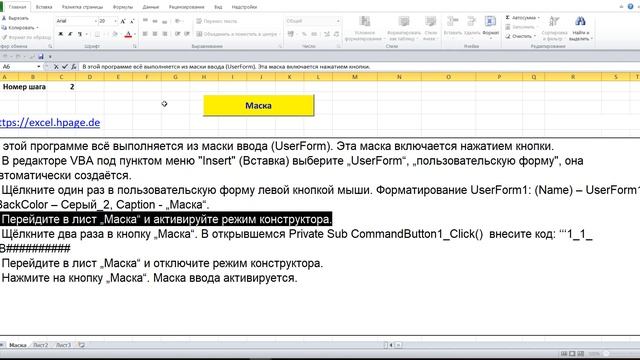
Task: Switch to the Разметка страницы ribbon tab
Action: coord(82,7)
